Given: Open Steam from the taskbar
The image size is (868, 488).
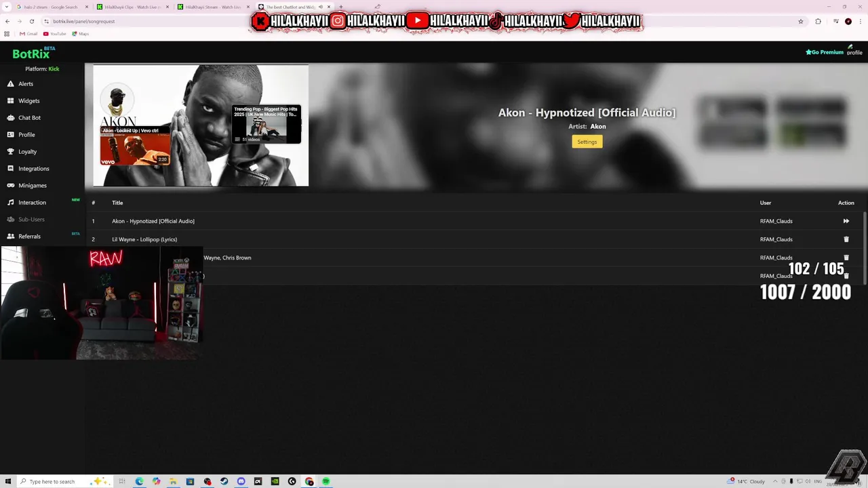Looking at the screenshot, I should [x=224, y=481].
